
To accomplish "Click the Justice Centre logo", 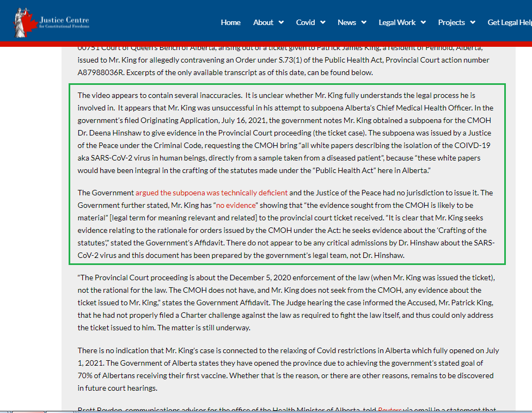I will pyautogui.click(x=51, y=22).
